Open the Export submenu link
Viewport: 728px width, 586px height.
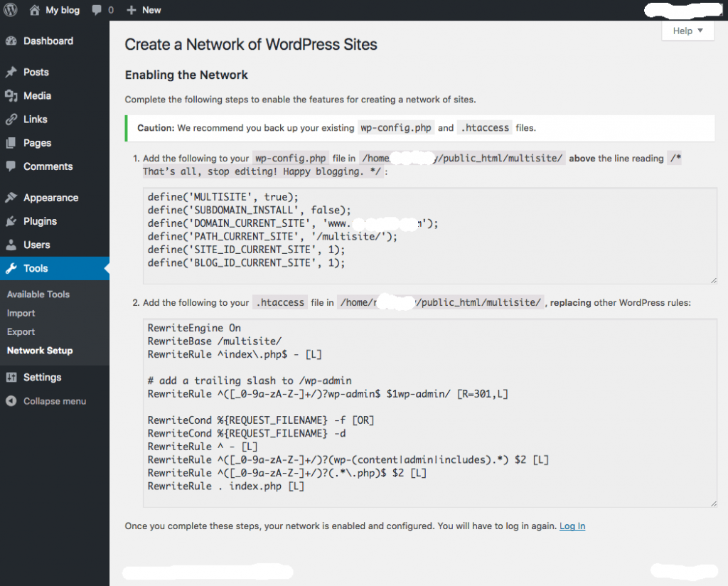tap(21, 332)
